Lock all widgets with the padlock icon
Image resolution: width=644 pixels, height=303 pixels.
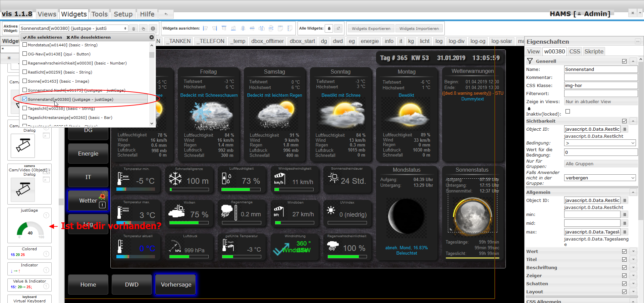pos(329,28)
